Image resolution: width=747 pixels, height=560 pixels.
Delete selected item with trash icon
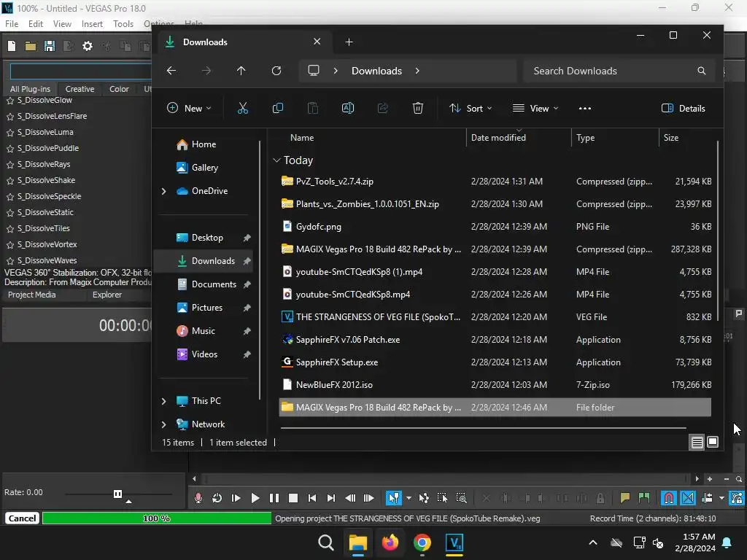418,108
